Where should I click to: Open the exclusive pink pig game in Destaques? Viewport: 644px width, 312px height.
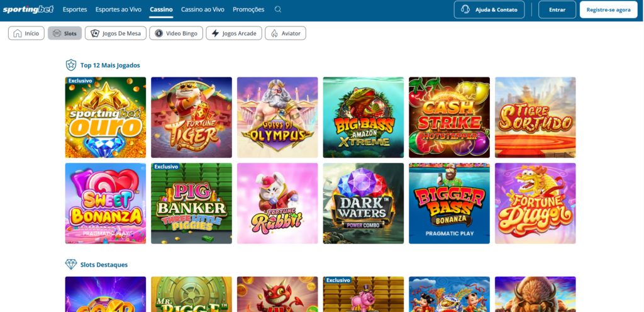(364, 294)
